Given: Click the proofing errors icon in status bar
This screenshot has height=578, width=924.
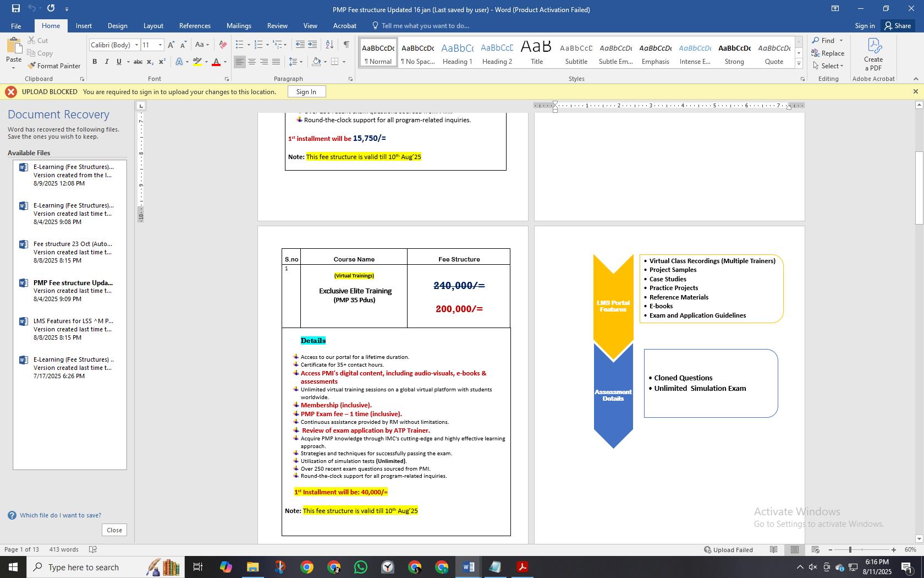Looking at the screenshot, I should pyautogui.click(x=93, y=550).
